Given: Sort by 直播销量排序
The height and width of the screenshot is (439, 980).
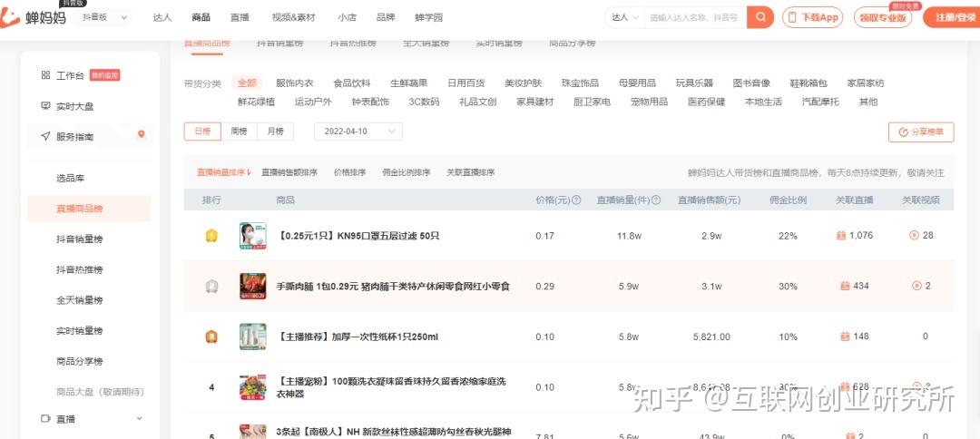Looking at the screenshot, I should click(224, 172).
